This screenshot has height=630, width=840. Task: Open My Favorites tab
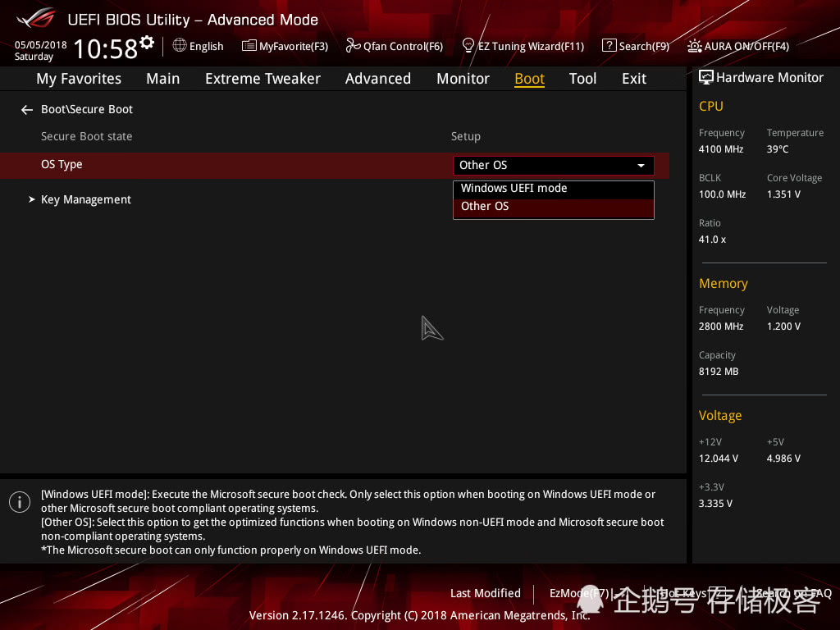(x=79, y=79)
